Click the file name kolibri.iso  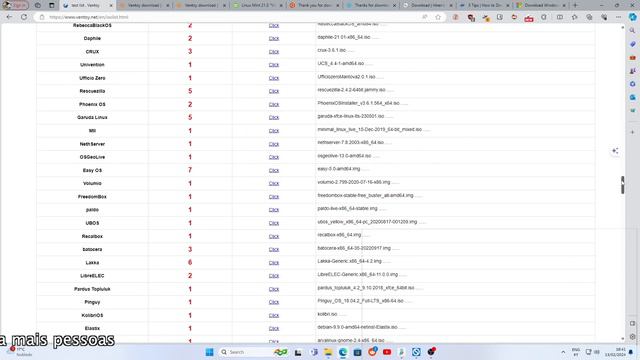point(327,314)
